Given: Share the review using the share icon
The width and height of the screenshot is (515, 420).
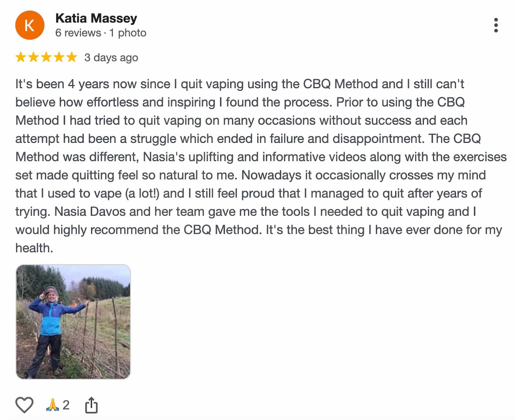Looking at the screenshot, I should coord(91,405).
